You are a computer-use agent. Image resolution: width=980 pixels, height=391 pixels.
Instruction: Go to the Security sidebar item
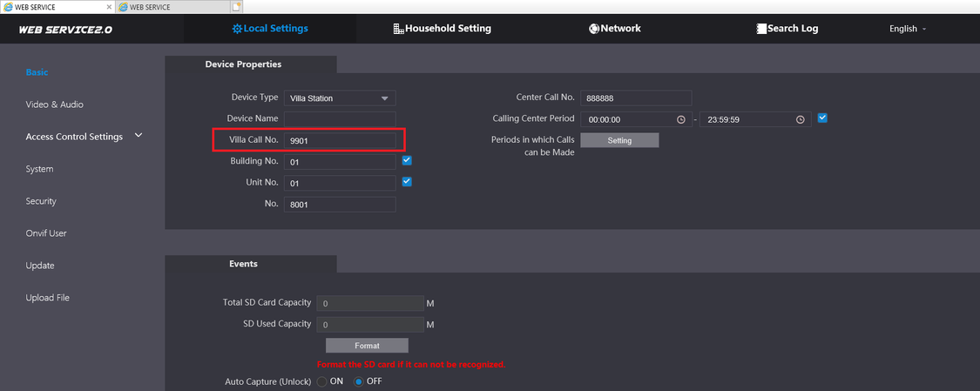[x=41, y=201]
